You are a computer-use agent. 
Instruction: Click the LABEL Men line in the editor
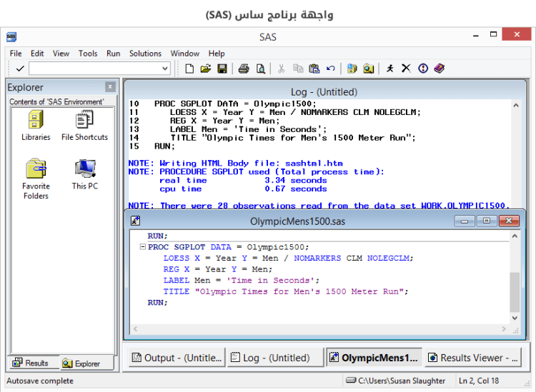tap(241, 280)
